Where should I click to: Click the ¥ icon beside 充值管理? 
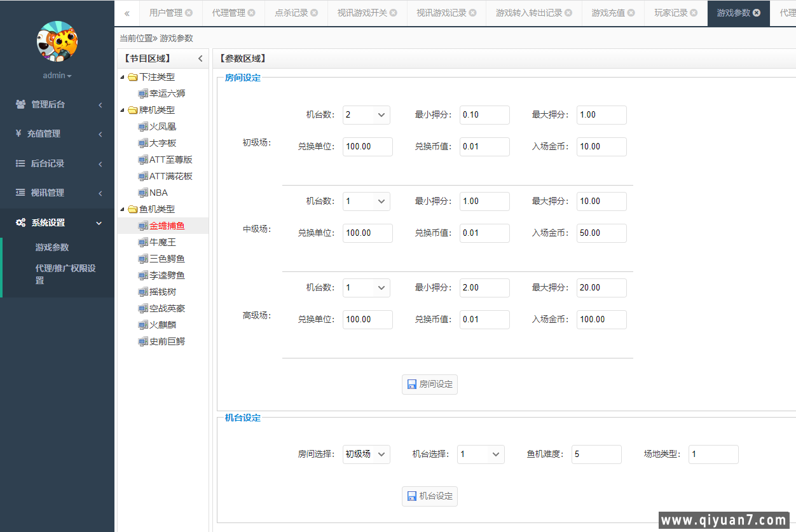click(x=17, y=133)
